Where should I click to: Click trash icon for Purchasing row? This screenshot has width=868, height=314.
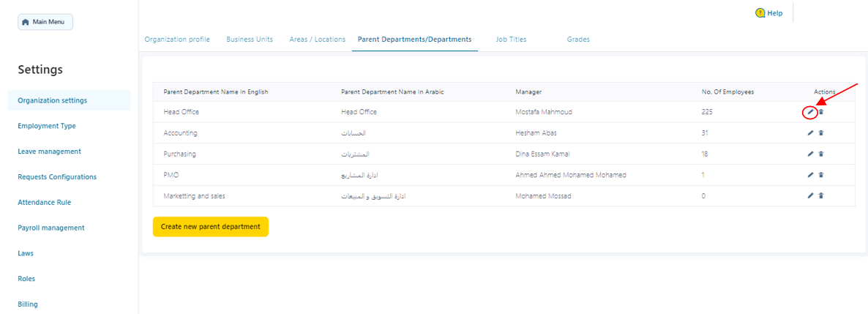(820, 154)
